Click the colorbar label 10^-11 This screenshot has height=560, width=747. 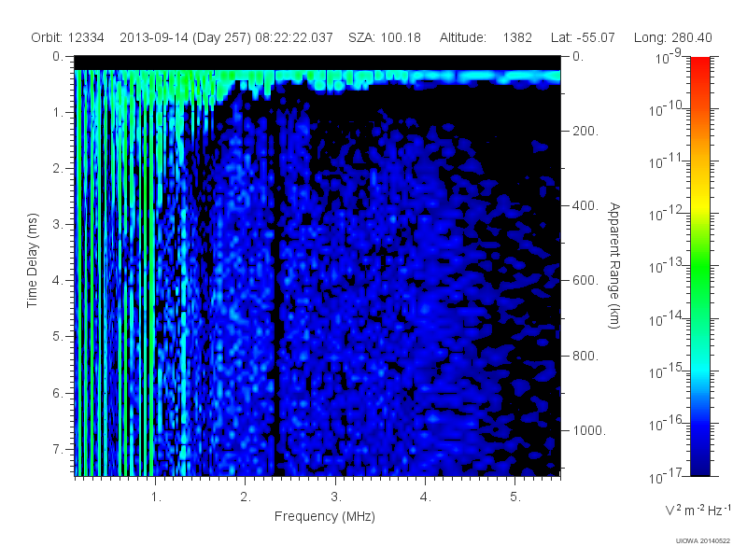[666, 161]
